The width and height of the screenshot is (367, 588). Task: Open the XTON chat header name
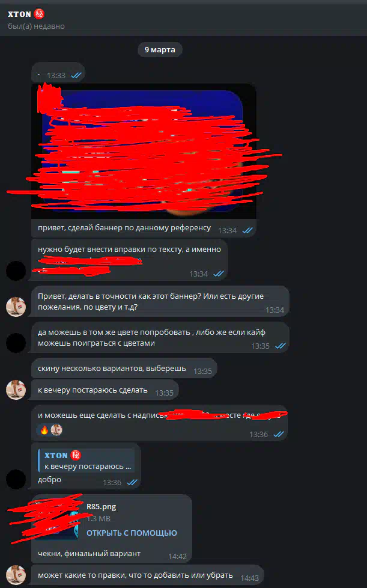19,14
